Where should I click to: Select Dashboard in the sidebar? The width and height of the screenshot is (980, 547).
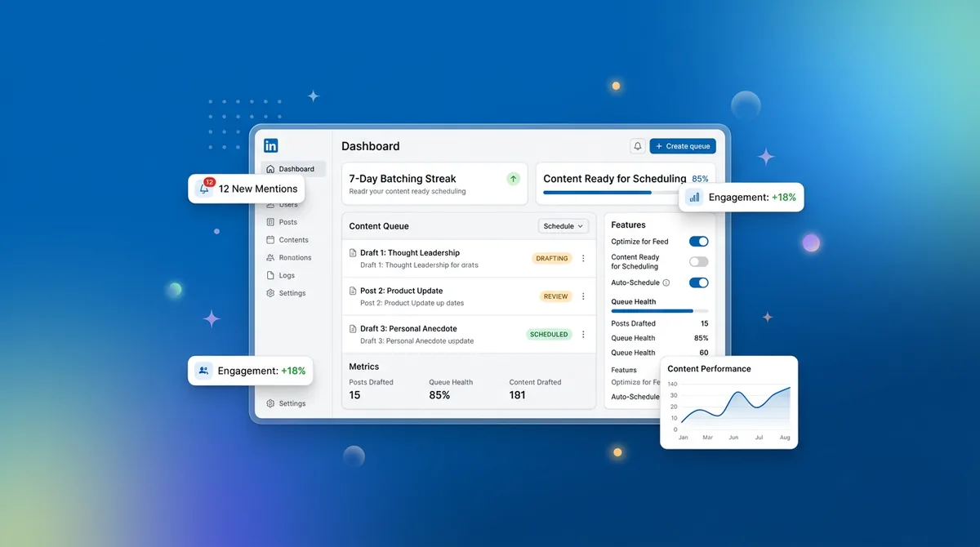tap(294, 169)
